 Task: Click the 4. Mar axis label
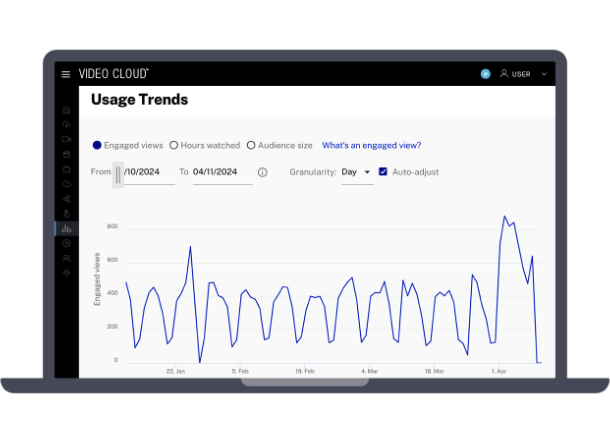point(369,371)
